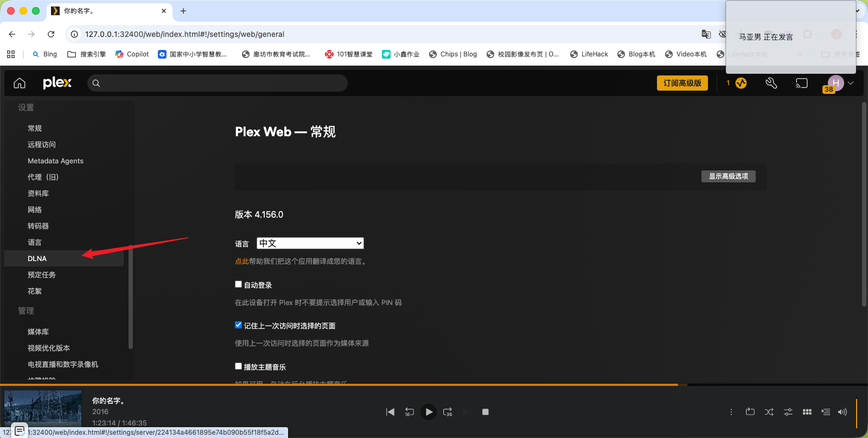The width and height of the screenshot is (868, 438).
Task: Open Metadata Agents settings
Action: click(55, 161)
